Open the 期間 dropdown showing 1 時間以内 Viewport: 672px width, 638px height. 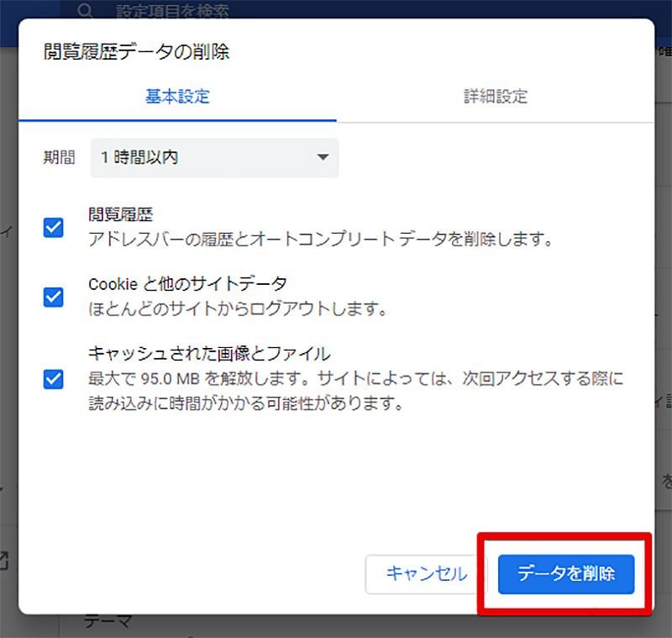pos(214,157)
